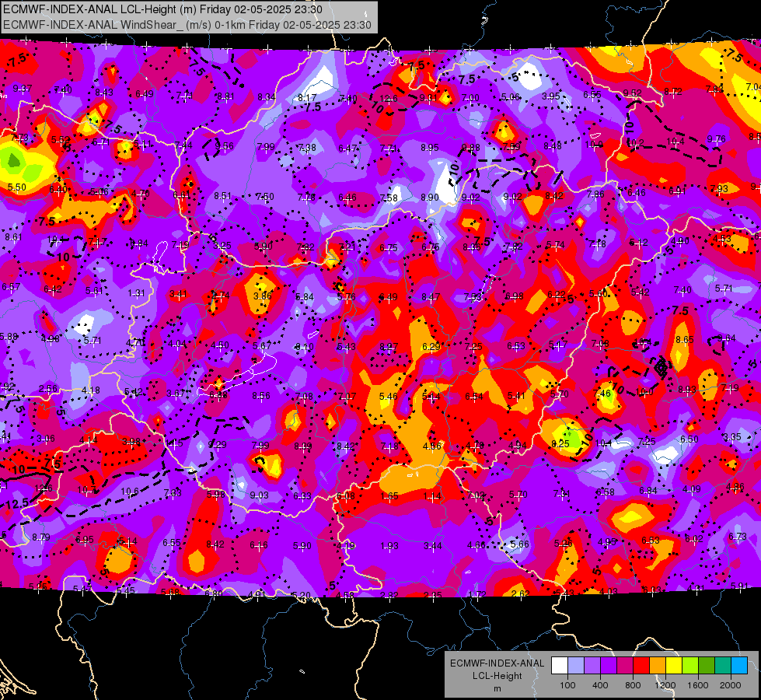761x700 pixels.
Task: Click the wind shear value '10.7'
Action: point(87,490)
